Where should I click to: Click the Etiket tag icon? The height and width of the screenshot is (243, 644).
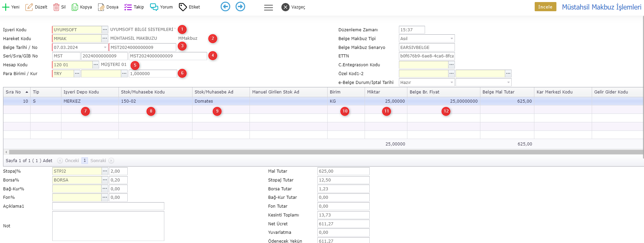[183, 7]
